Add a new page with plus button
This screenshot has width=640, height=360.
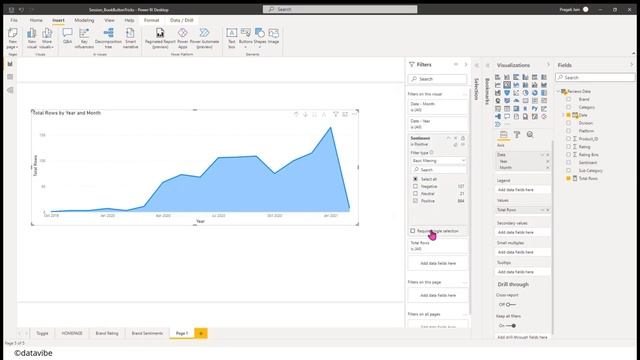(200, 333)
